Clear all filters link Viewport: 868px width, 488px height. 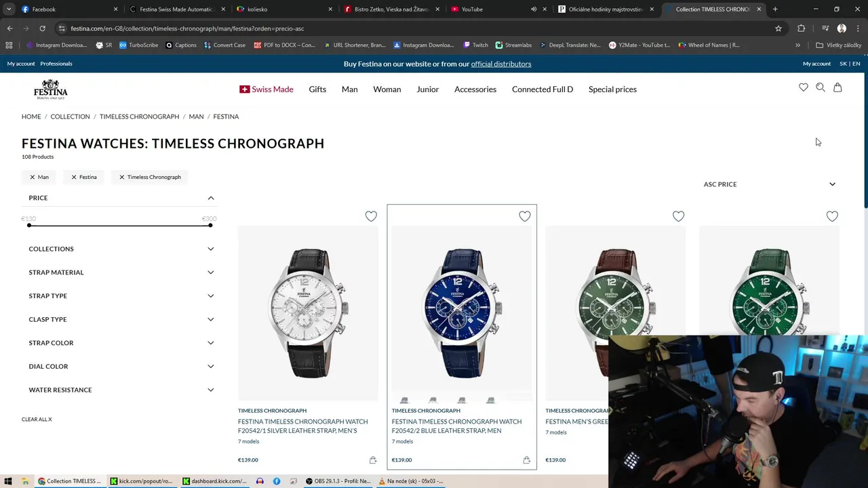coord(37,420)
